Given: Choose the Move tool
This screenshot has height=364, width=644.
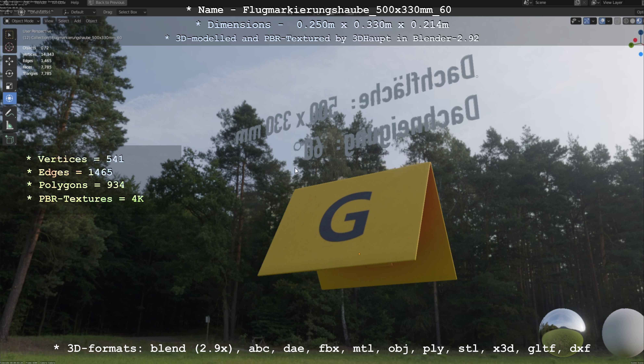Looking at the screenshot, I should (9, 61).
